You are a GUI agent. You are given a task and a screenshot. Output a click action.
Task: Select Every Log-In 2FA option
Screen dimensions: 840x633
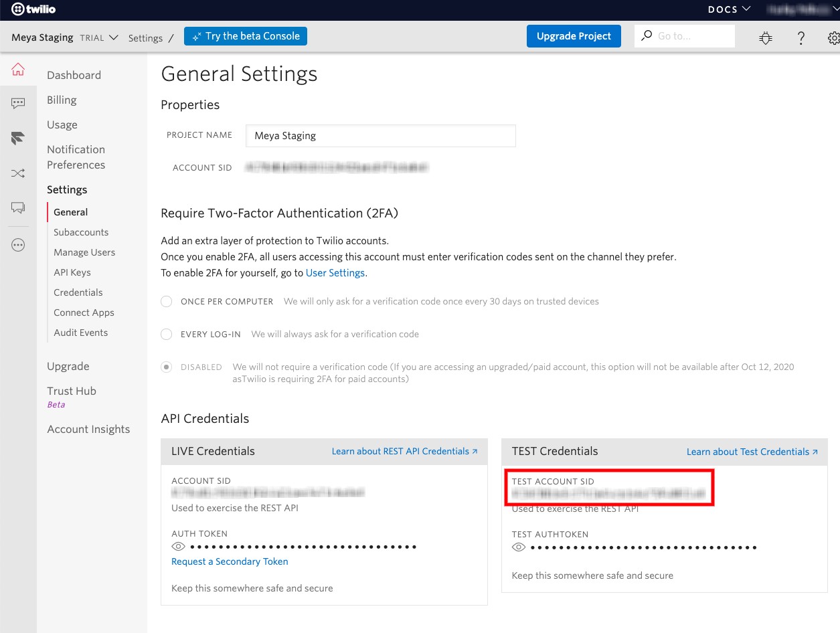(x=167, y=334)
